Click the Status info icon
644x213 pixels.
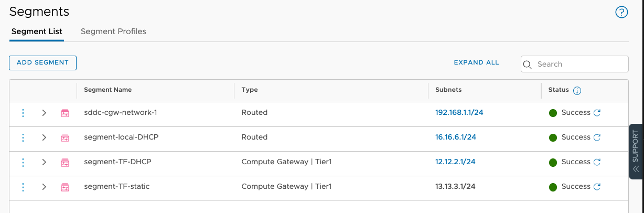click(x=577, y=91)
